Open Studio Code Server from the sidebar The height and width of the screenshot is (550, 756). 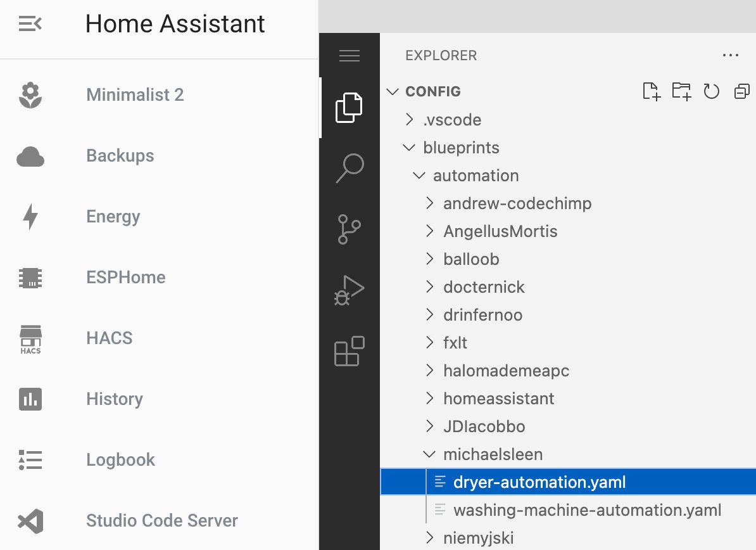(x=162, y=521)
